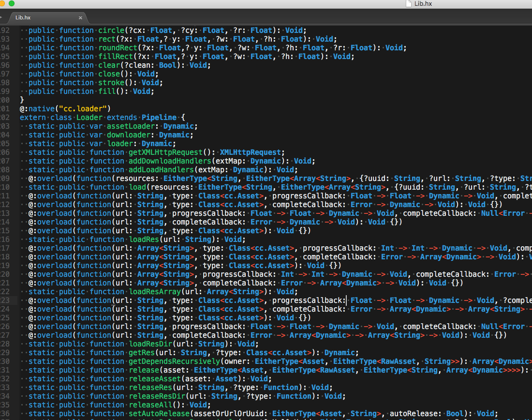Click the Lib.hx document icon in title bar
Screen dimensions: 532x420
point(409,4)
